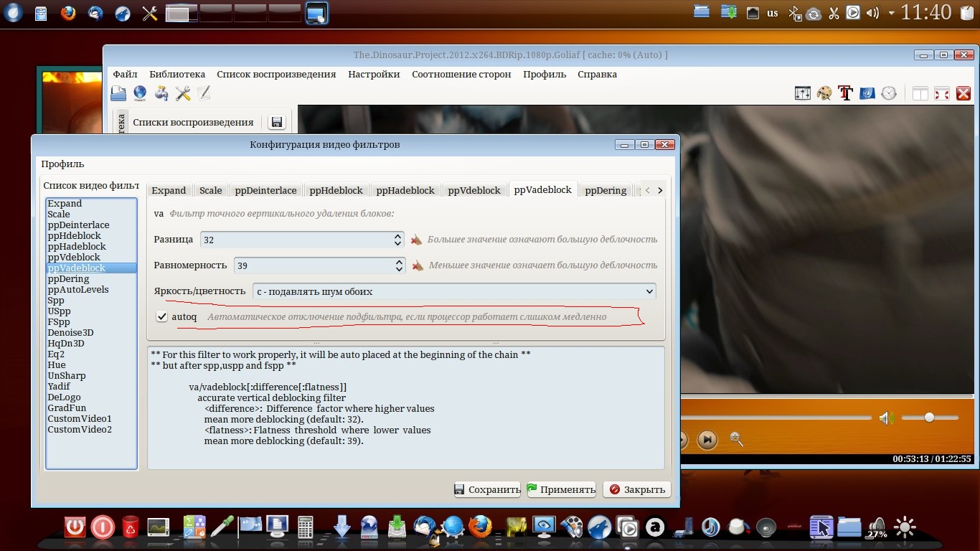Open the paint palette icon in player toolbar

(824, 93)
